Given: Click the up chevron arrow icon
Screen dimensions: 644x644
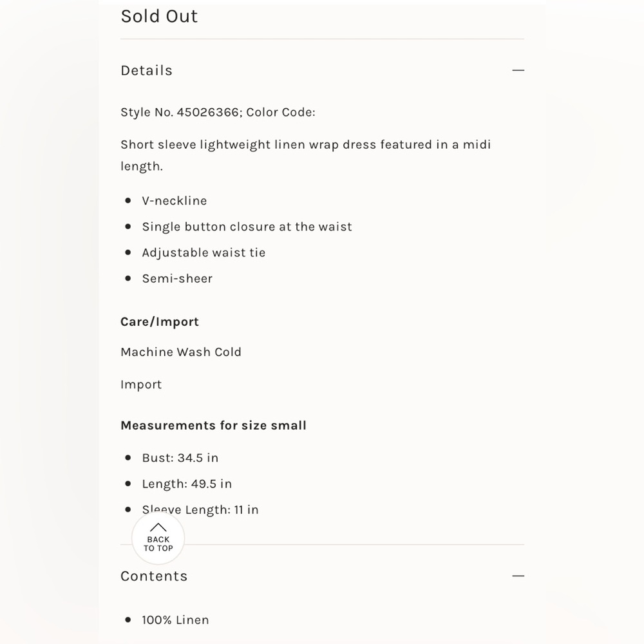Looking at the screenshot, I should [x=158, y=527].
